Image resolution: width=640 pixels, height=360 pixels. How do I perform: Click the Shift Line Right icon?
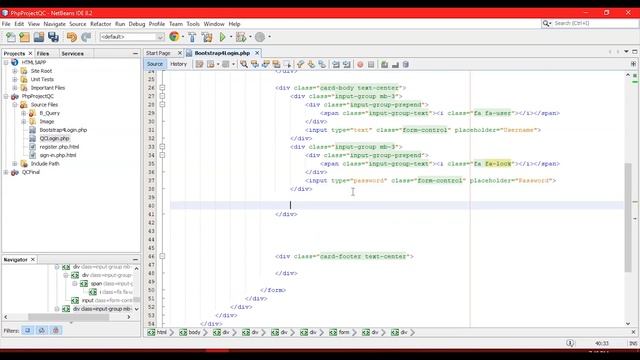[x=347, y=64]
